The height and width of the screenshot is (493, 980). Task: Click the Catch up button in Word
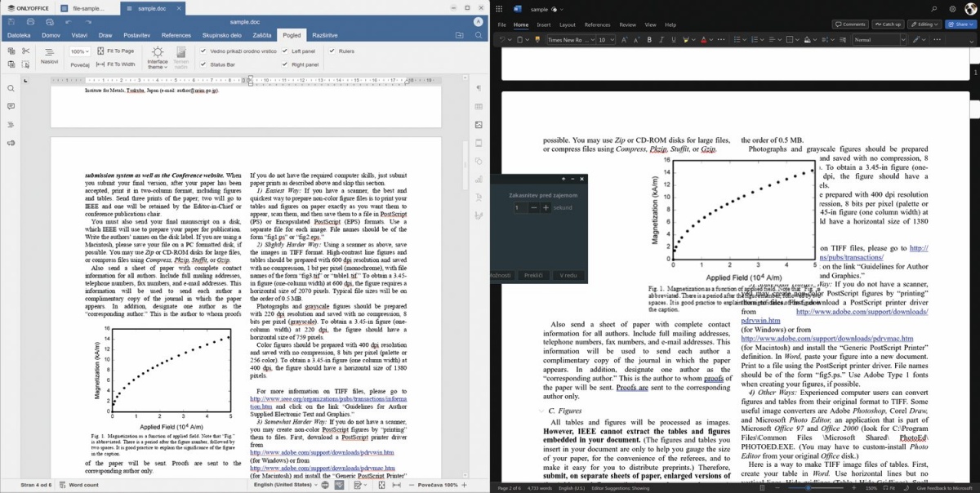(x=888, y=24)
